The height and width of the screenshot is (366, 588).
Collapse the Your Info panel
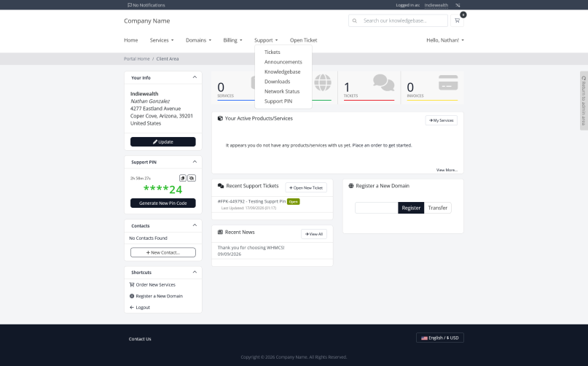click(x=195, y=77)
